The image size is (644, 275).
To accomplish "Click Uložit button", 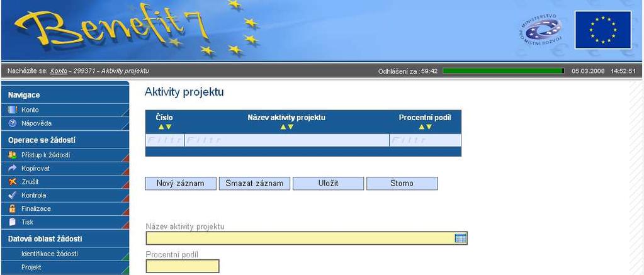I will pyautogui.click(x=328, y=184).
